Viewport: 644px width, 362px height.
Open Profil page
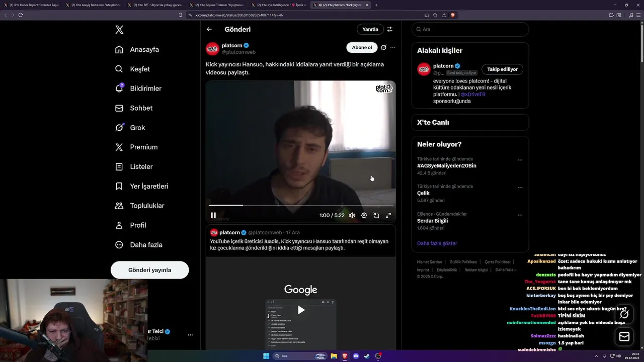click(131, 225)
